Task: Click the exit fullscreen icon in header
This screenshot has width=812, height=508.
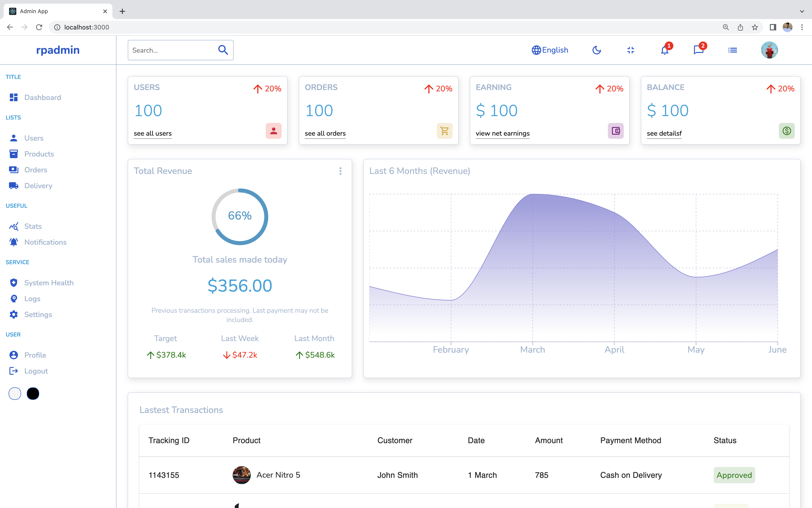Action: click(x=631, y=50)
